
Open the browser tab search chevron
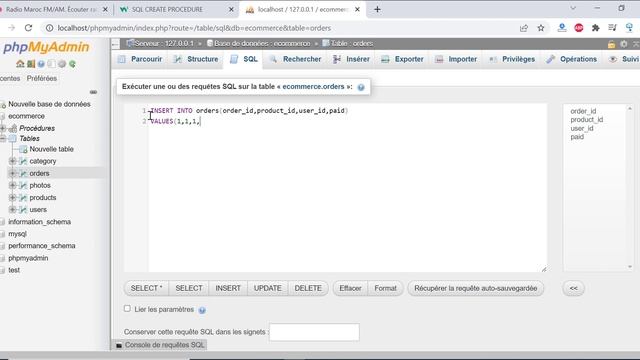pos(573,8)
